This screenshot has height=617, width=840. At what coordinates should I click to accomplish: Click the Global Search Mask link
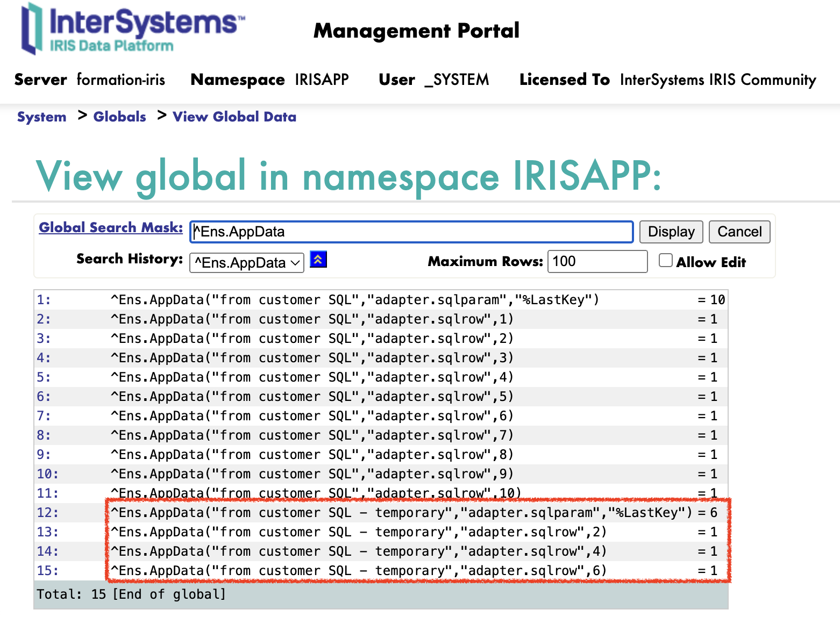[111, 228]
